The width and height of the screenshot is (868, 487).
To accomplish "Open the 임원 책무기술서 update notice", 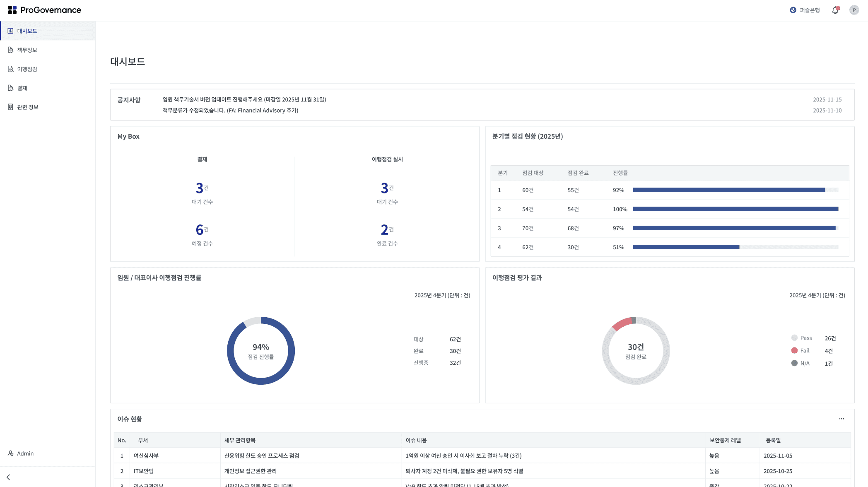I will point(244,99).
